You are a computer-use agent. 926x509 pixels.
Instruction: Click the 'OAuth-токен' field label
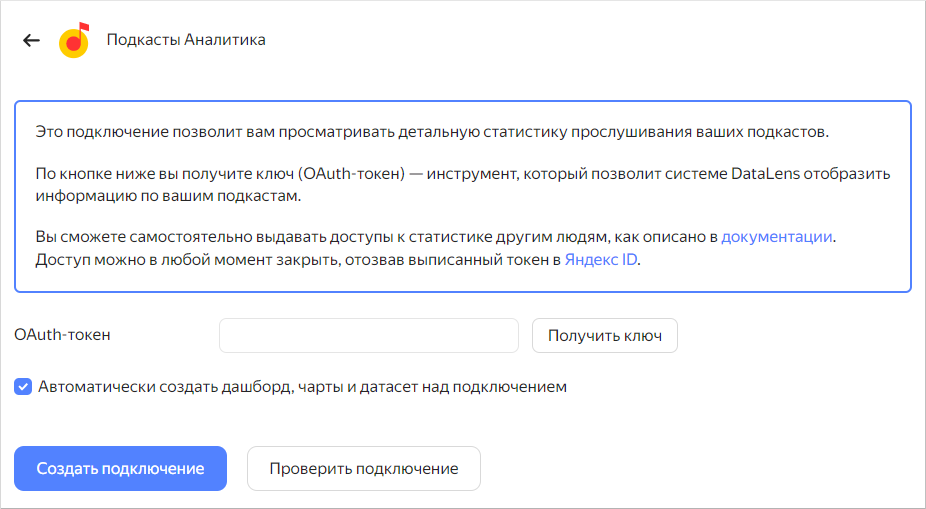click(x=62, y=335)
